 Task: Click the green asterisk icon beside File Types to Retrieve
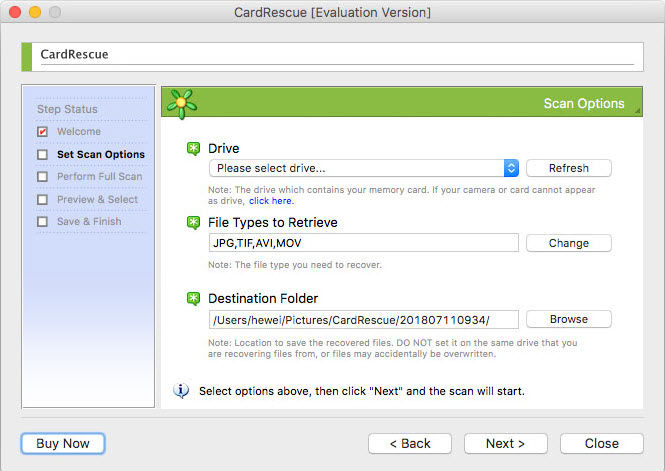point(193,223)
